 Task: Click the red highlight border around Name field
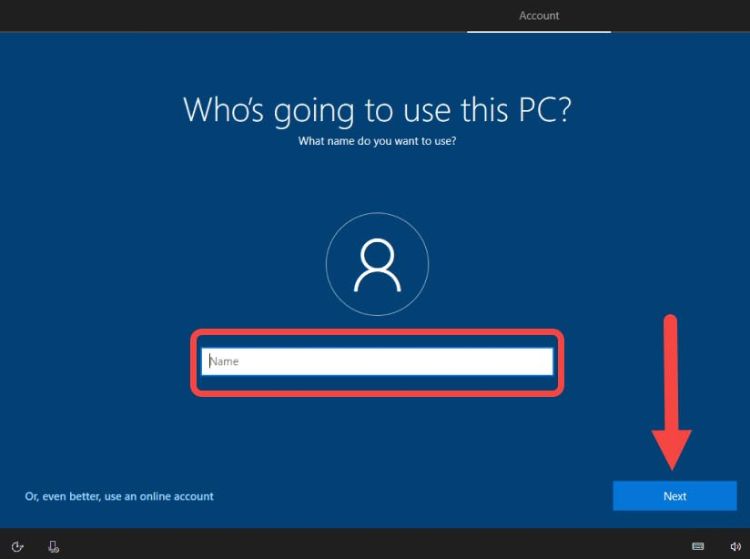pyautogui.click(x=377, y=333)
